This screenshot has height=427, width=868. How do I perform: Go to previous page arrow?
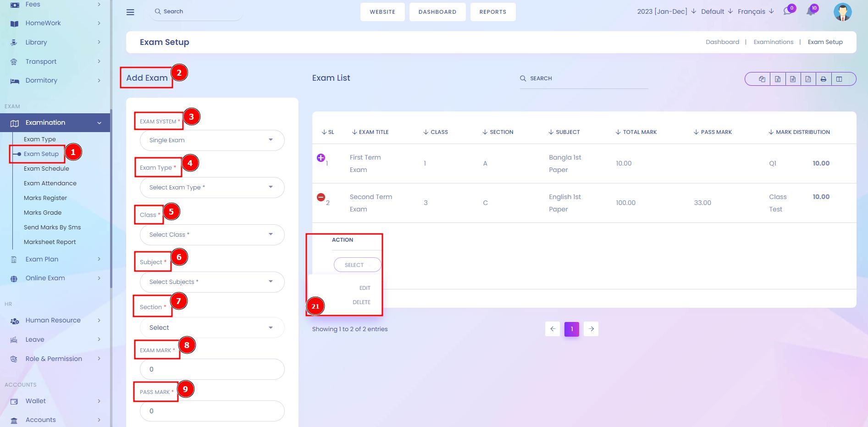[553, 329]
